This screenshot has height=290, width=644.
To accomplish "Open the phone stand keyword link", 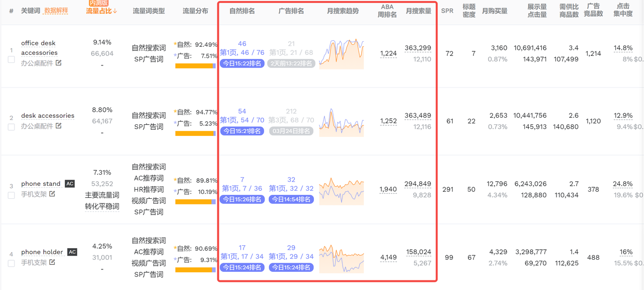I will [41, 184].
